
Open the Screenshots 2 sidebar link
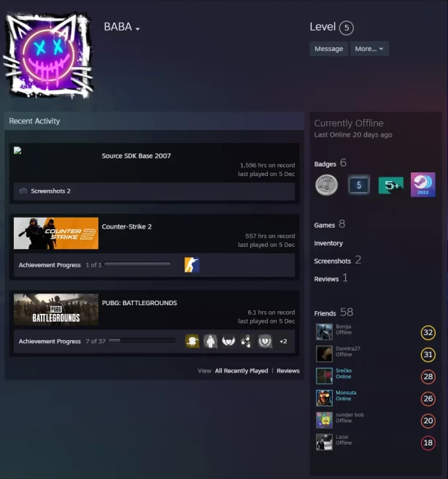pos(338,260)
